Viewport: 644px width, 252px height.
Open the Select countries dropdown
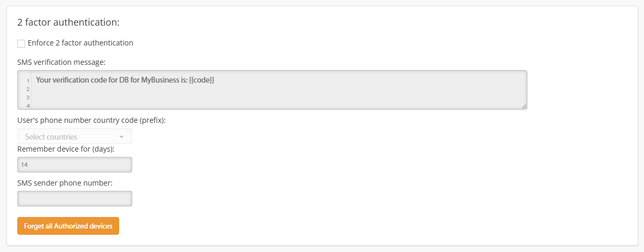(75, 136)
